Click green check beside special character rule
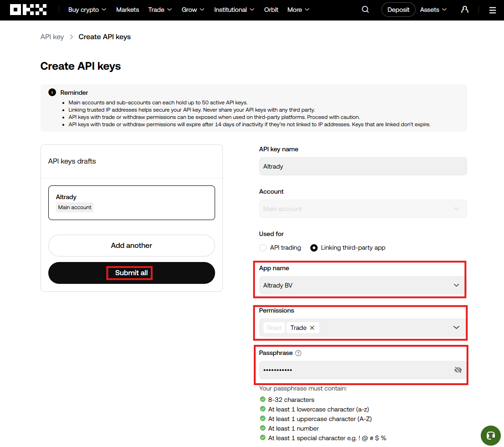The height and width of the screenshot is (447, 504). coord(262,438)
